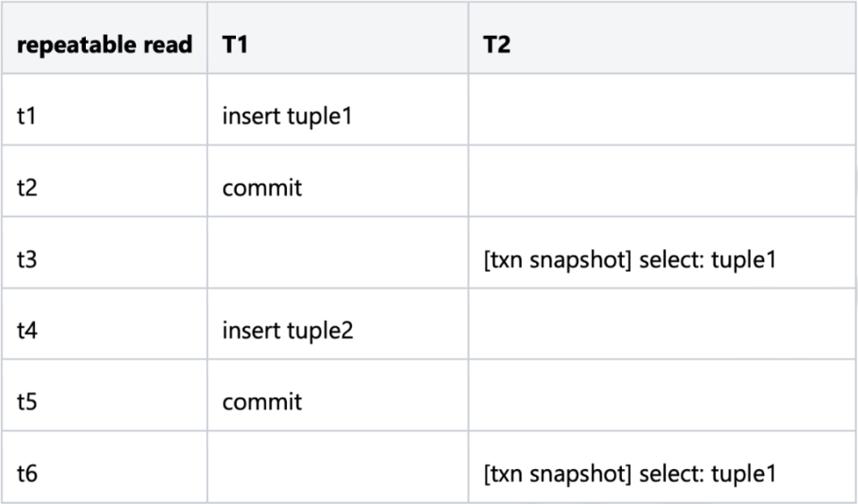858x504 pixels.
Task: Click the empty T2 cell in row t1
Action: (661, 116)
